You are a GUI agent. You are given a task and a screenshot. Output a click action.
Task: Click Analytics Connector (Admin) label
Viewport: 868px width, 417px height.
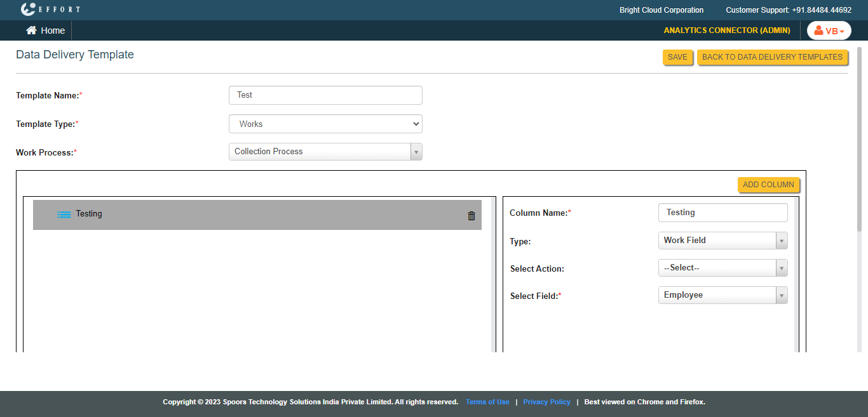pos(727,30)
